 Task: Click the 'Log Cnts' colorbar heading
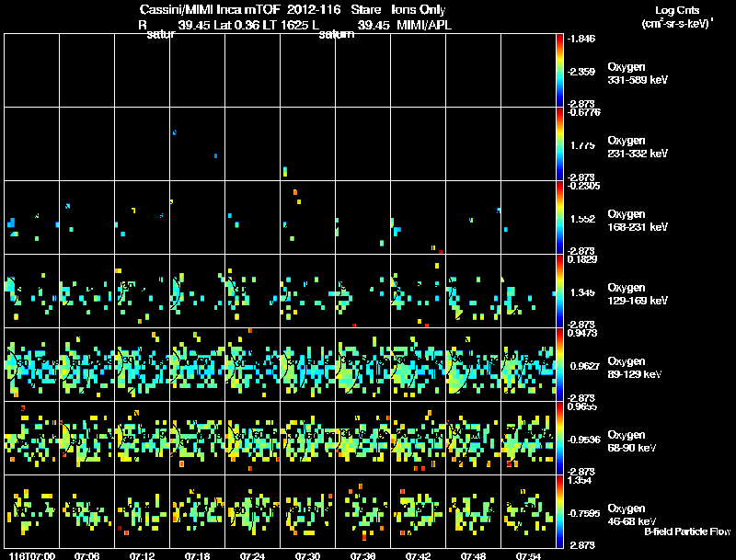tap(677, 10)
